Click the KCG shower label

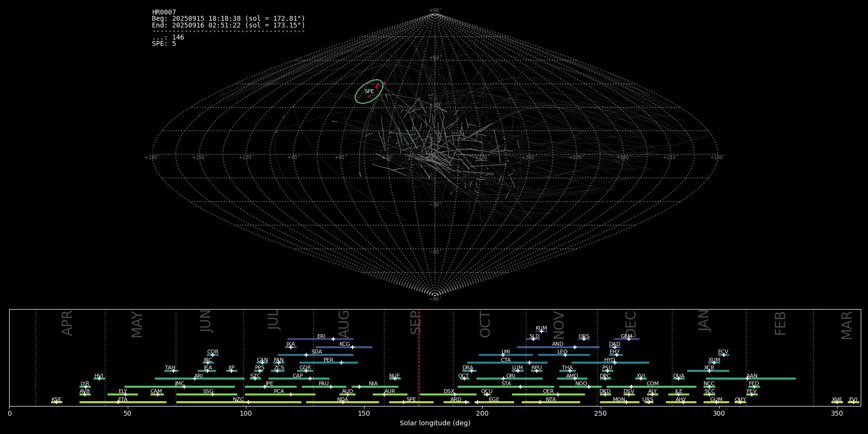point(345,344)
